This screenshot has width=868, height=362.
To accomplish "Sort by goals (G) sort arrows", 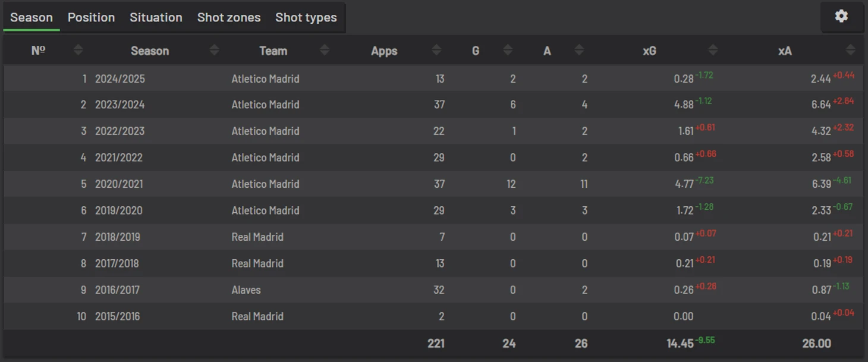I will coord(508,51).
